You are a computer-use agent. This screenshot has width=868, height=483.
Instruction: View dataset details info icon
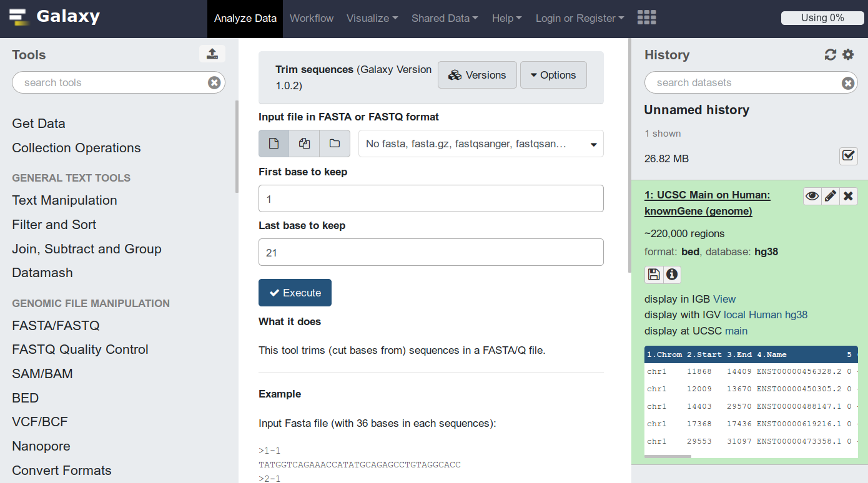672,275
